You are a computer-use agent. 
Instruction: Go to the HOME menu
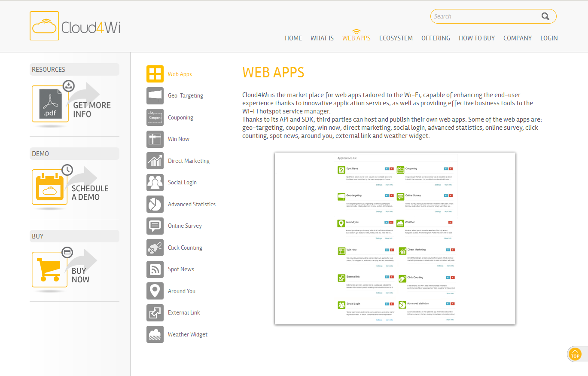(293, 38)
